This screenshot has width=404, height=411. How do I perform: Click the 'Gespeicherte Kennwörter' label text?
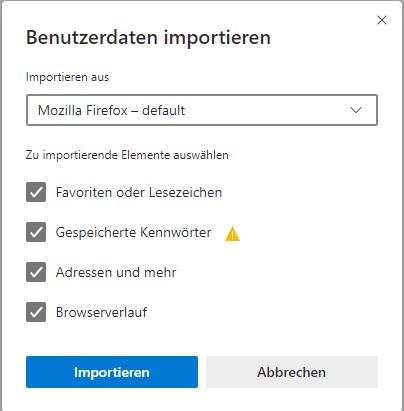pyautogui.click(x=133, y=232)
